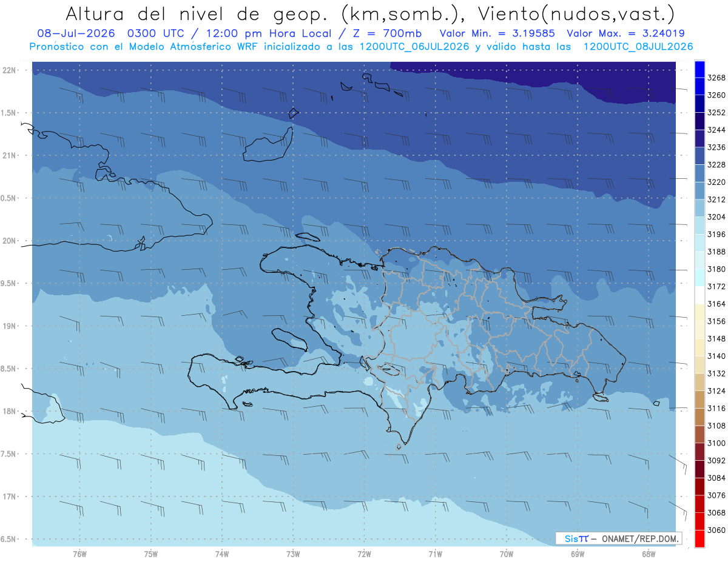The height and width of the screenshot is (562, 728).
Task: Click the 3172 legend label
Action: pyautogui.click(x=716, y=286)
